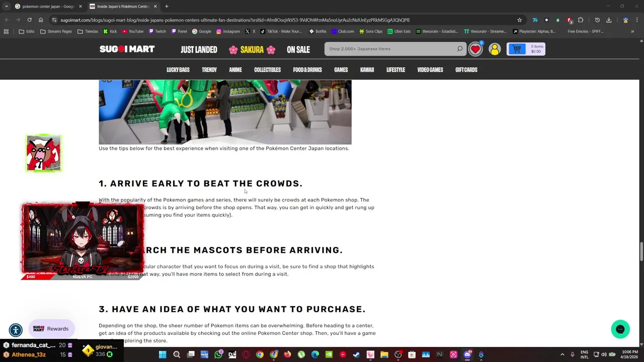The image size is (644, 362).
Task: Go to the Sugoi Mart home logo
Action: [127, 49]
